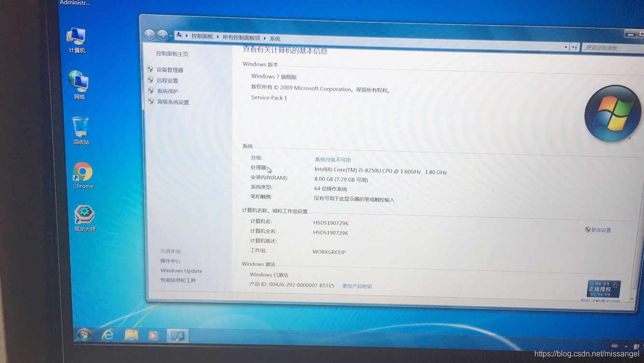Open the media player taskbar icon
Image resolution: width=644 pixels, height=363 pixels.
(154, 335)
